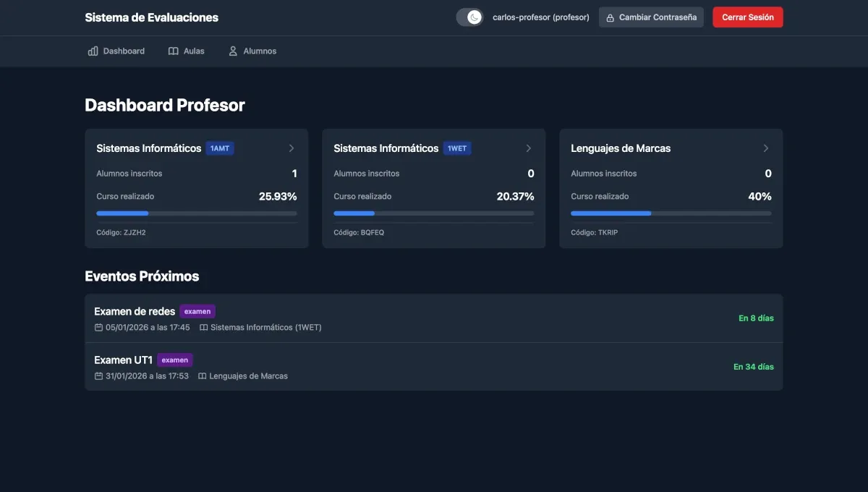868x492 pixels.
Task: Click the carlos-profesor (profesor) user label
Action: point(541,17)
